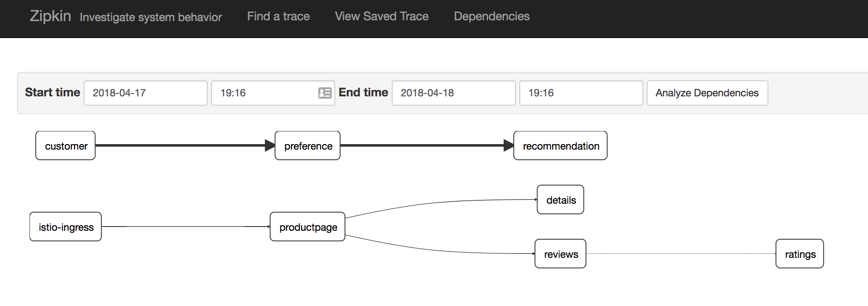Switch to the Dependencies tab
The image size is (868, 306).
pyautogui.click(x=491, y=16)
